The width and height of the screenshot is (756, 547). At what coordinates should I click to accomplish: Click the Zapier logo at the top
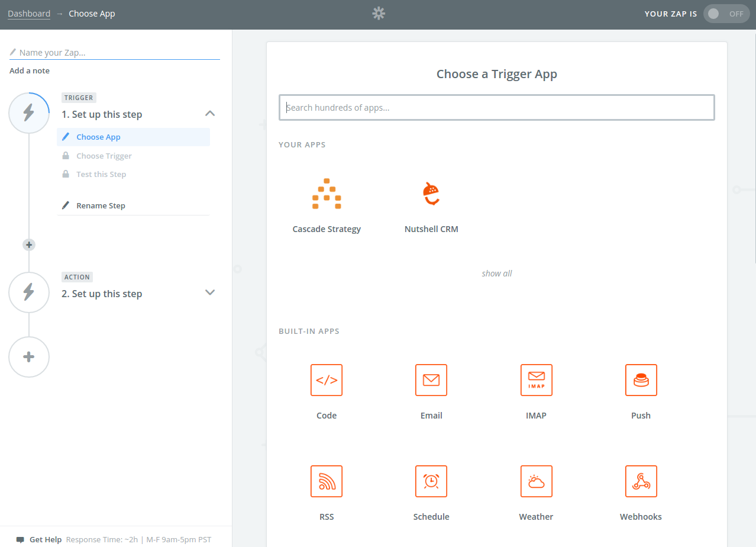tap(378, 13)
